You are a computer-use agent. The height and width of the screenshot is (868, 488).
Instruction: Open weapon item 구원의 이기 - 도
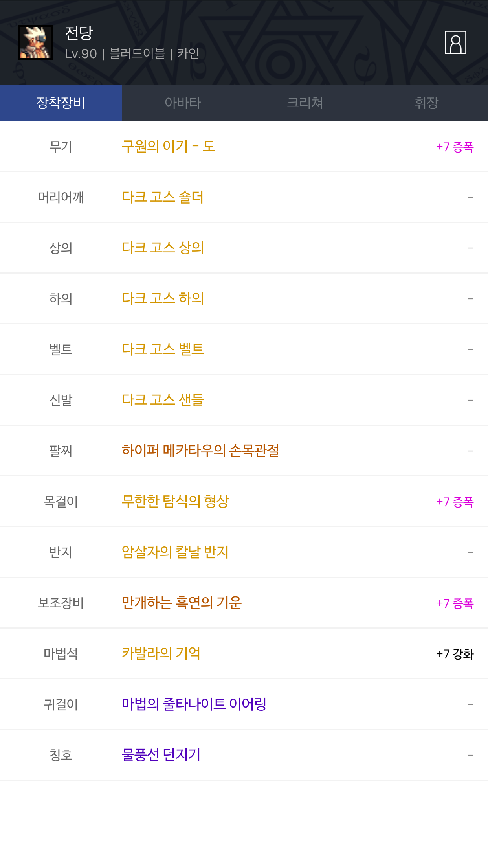(169, 147)
